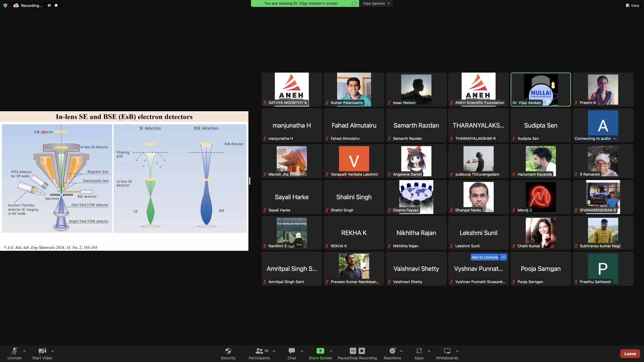This screenshot has width=644, height=362.
Task: Expand the chevron next to Participants
Action: click(274, 351)
